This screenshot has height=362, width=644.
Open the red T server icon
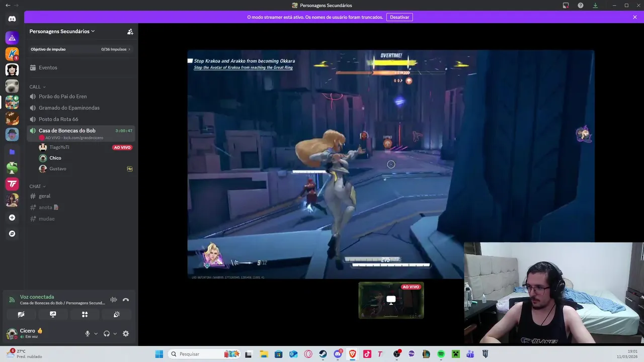coord(12,184)
